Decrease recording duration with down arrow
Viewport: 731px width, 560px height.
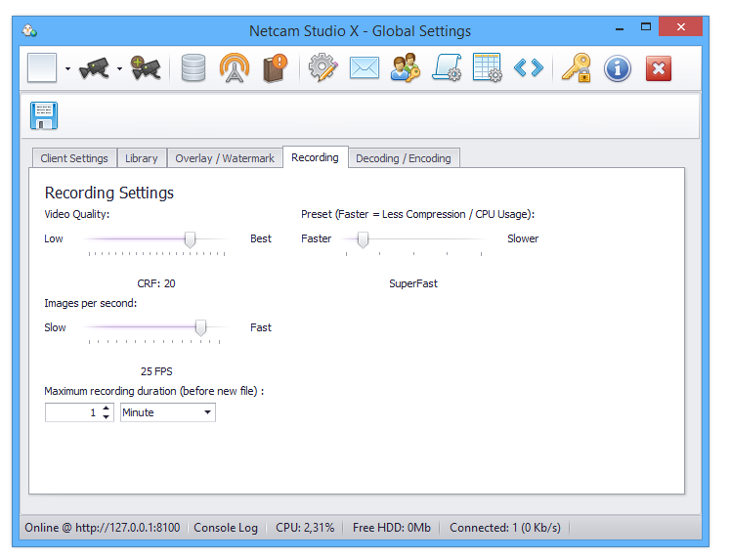point(107,417)
